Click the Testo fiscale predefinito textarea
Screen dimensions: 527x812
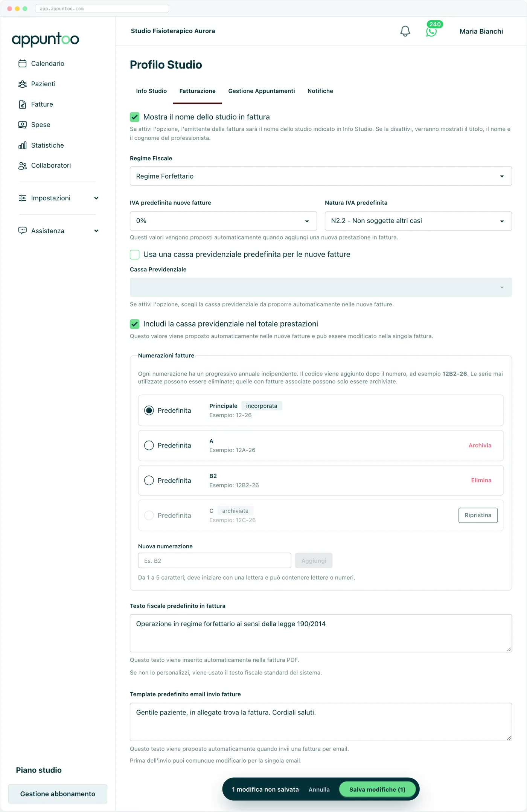[x=321, y=633]
